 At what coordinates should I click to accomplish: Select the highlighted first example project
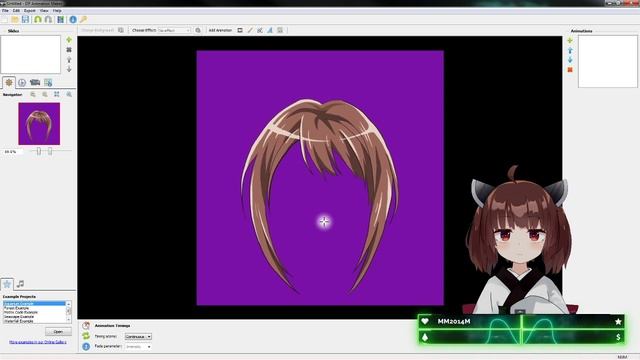[x=34, y=303]
